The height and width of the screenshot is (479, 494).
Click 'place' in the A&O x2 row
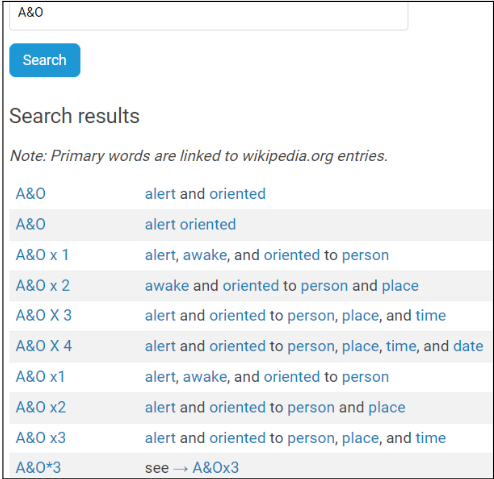(x=387, y=407)
